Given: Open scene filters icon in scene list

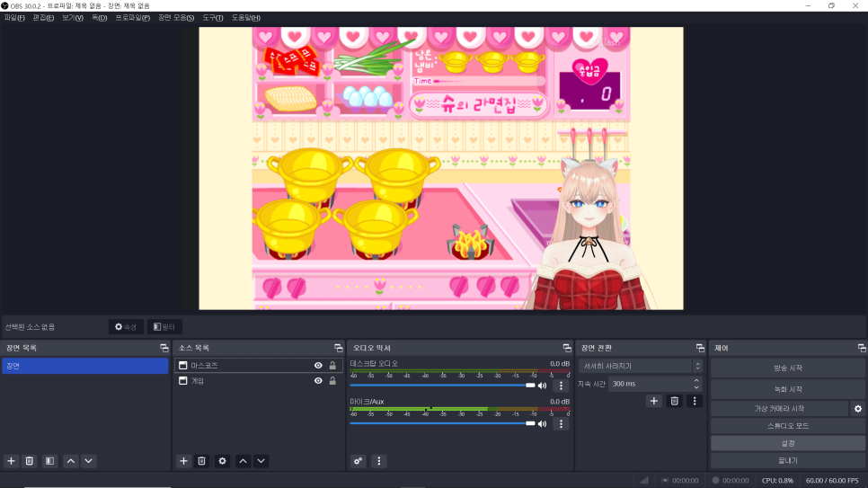Looking at the screenshot, I should pyautogui.click(x=49, y=461).
